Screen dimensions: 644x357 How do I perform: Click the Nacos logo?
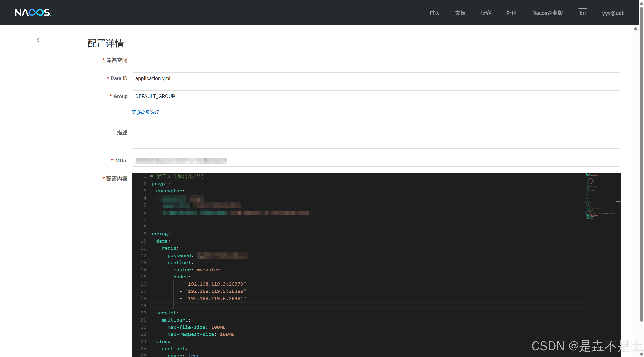tap(33, 13)
